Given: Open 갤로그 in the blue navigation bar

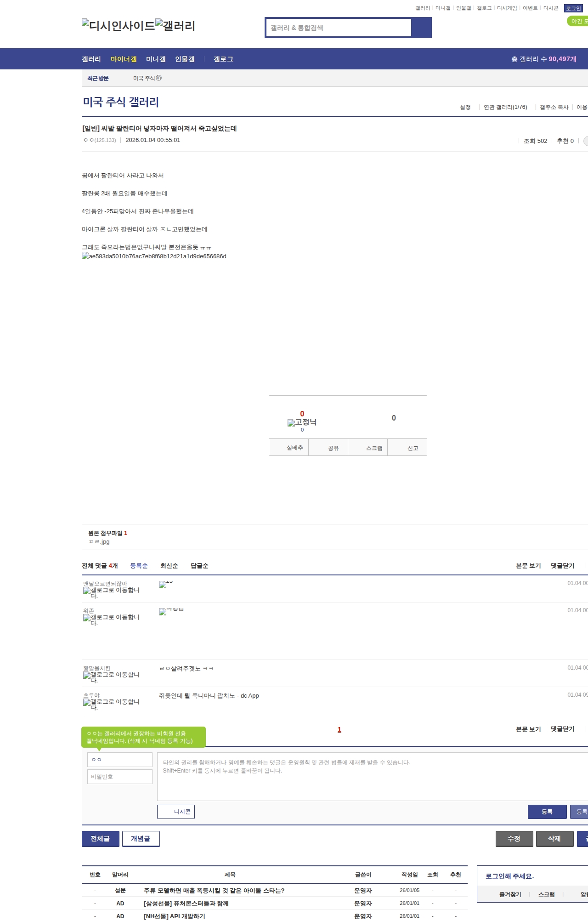Looking at the screenshot, I should pyautogui.click(x=223, y=59).
